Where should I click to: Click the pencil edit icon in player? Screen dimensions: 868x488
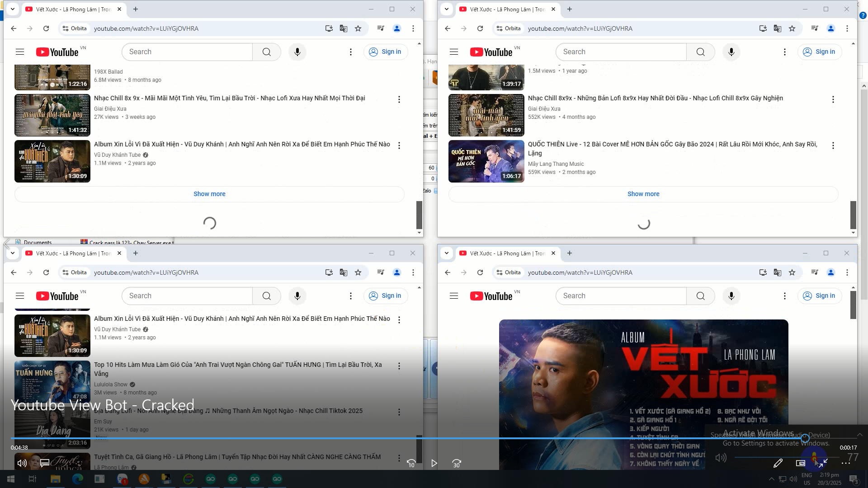(778, 463)
